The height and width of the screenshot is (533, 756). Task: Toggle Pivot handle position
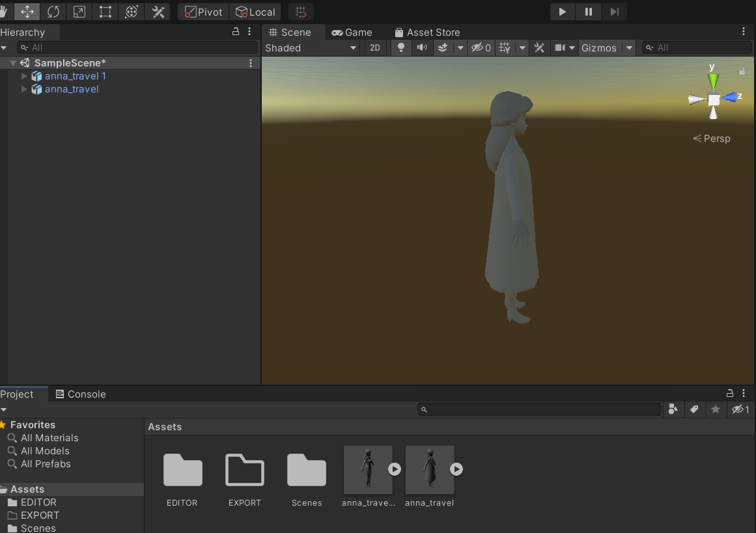[203, 12]
